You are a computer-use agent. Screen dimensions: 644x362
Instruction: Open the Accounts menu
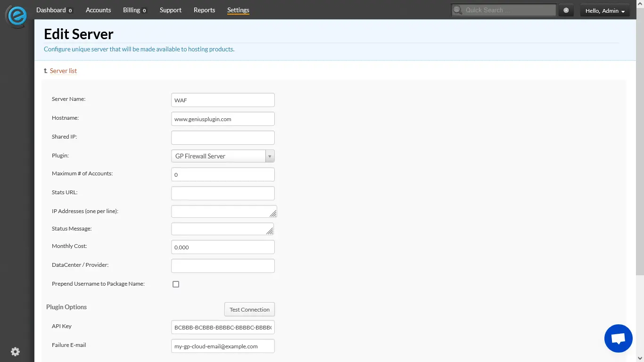click(x=98, y=10)
